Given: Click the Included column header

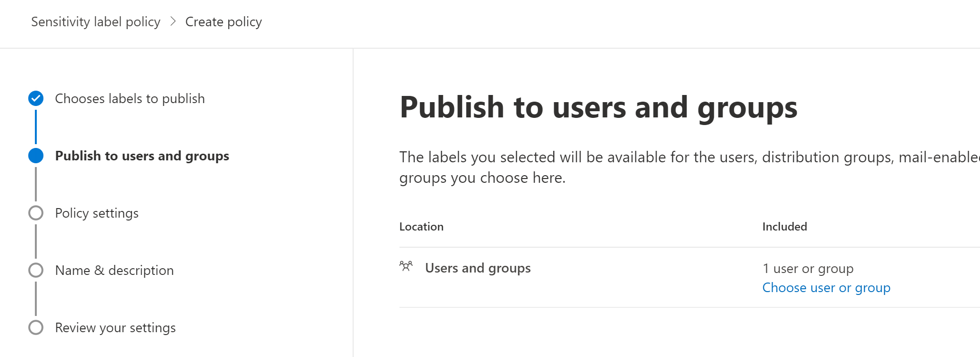Looking at the screenshot, I should pos(784,227).
